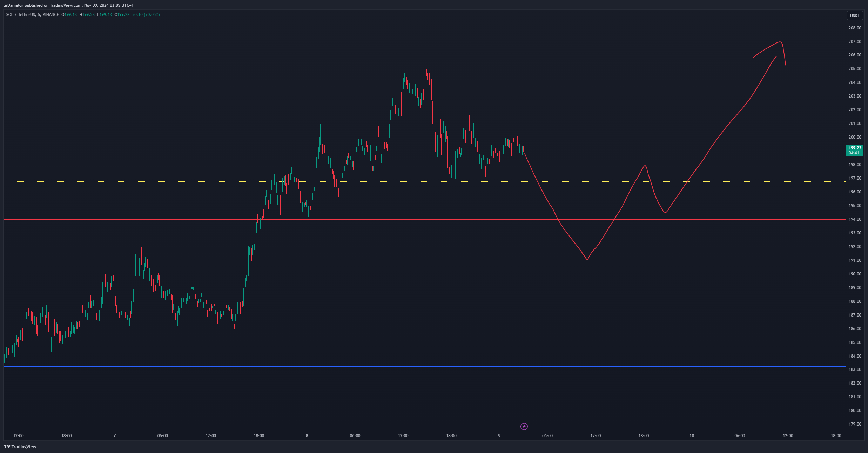Open the TradingView logo link
868x453 pixels.
pyautogui.click(x=20, y=447)
